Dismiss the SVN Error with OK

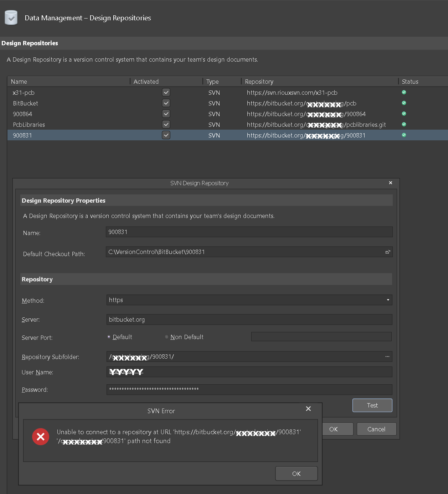[296, 473]
